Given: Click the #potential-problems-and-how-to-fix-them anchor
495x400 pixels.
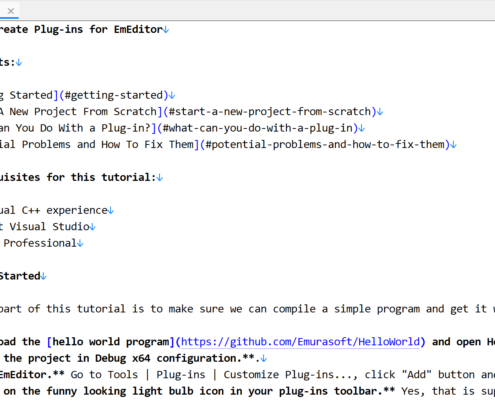Looking at the screenshot, I should (x=325, y=145).
